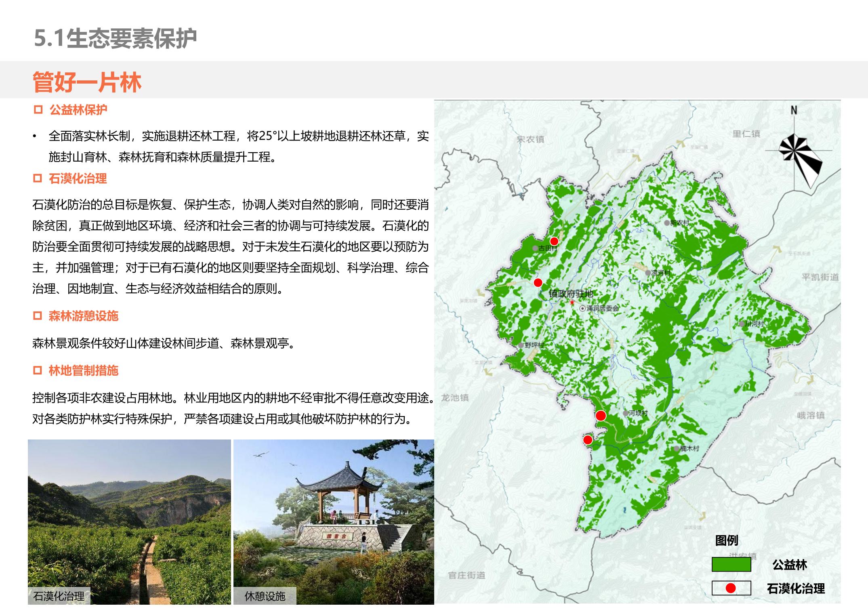
Task: Click the 涌洞居委会 circle marker
Action: coord(582,309)
